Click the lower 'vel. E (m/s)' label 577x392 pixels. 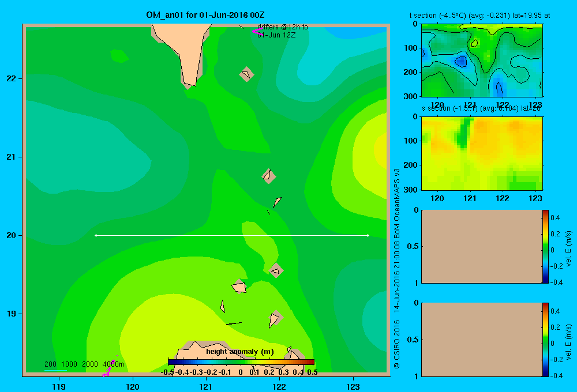[569, 342]
